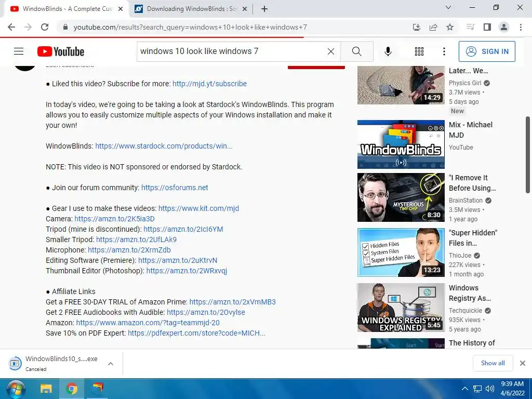Open the Mysterious Tiny Chip video thumbnail
532x399 pixels.
pyautogui.click(x=401, y=197)
